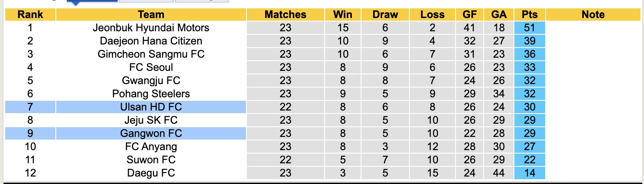Click the GA column header
The image size is (644, 184).
click(x=499, y=15)
